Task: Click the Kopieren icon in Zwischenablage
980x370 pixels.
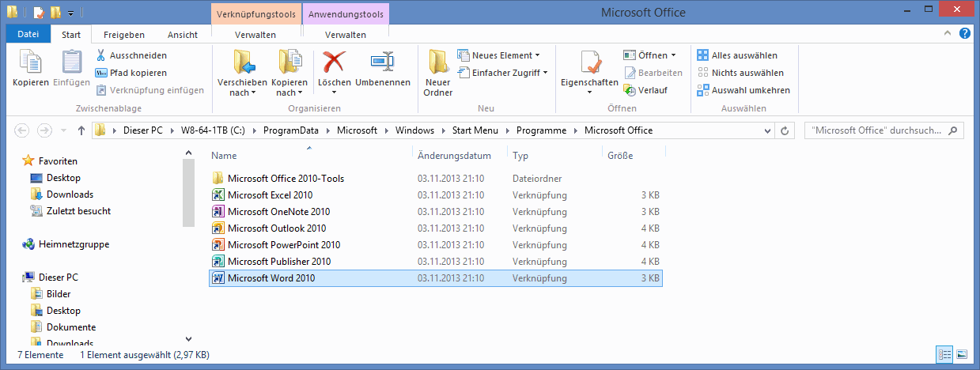Action: click(30, 63)
